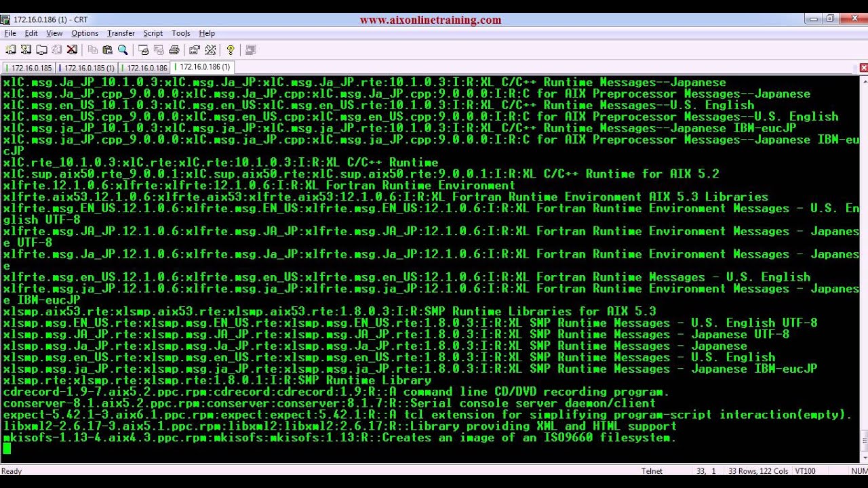This screenshot has width=868, height=488.
Task: Click the terminal scrollbar up arrow
Action: click(864, 81)
